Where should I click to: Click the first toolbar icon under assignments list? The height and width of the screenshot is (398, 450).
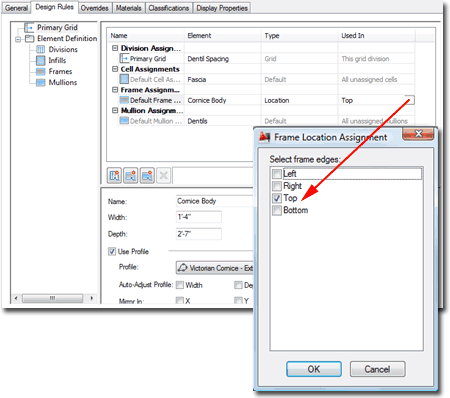114,175
